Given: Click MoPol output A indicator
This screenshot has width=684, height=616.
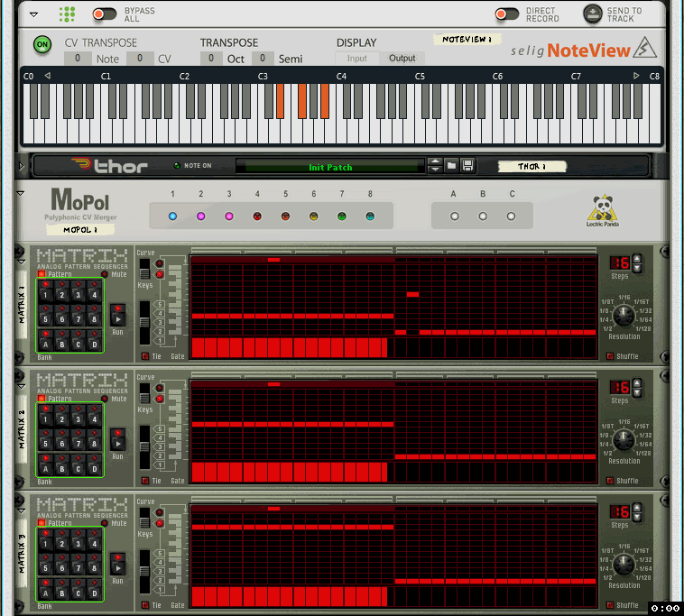Looking at the screenshot, I should pyautogui.click(x=455, y=216).
